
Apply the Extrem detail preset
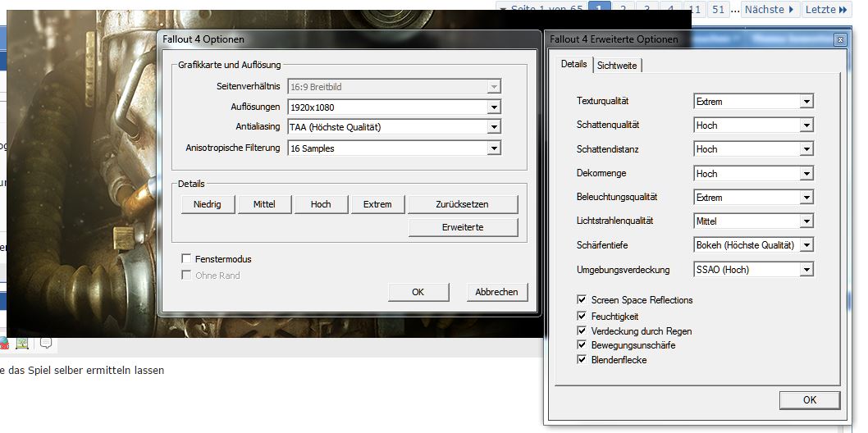click(x=377, y=204)
